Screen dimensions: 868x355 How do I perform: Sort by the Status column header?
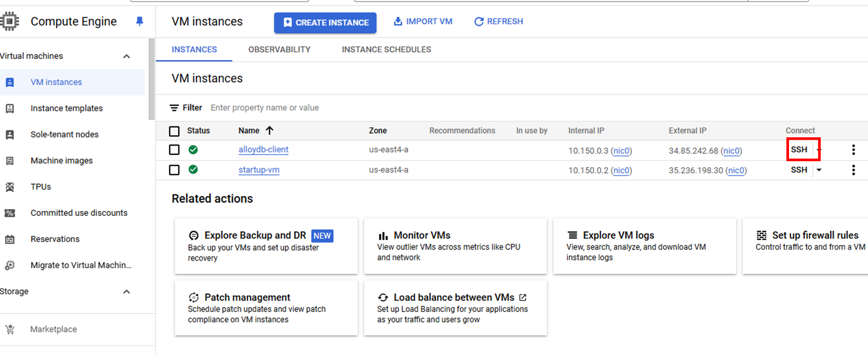click(x=198, y=131)
